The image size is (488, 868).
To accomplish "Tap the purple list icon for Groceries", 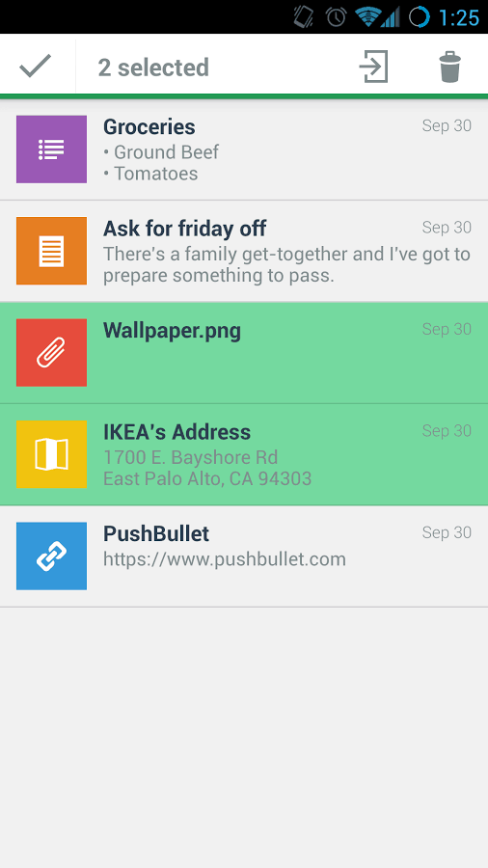I will [51, 149].
